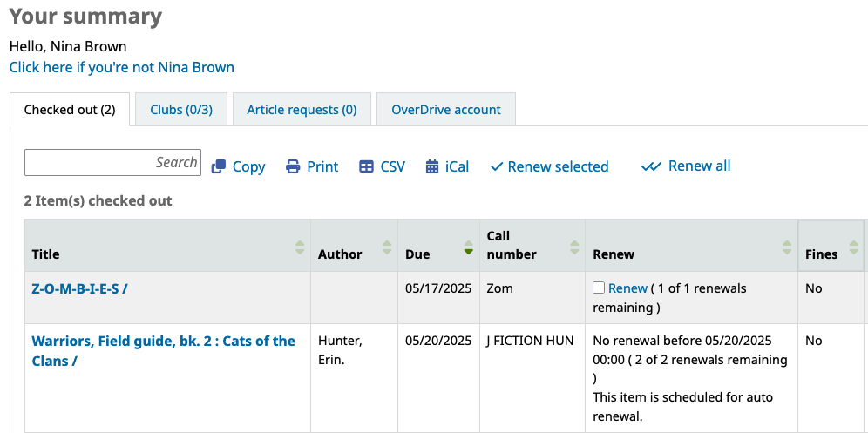Image resolution: width=868 pixels, height=433 pixels.
Task: Sort the table by Title column arrows
Action: 300,247
